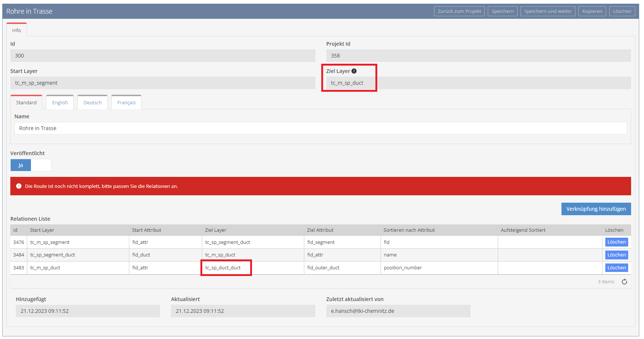Screen dimensions: 644x339
Task: Select the Standard language tab
Action: point(27,103)
